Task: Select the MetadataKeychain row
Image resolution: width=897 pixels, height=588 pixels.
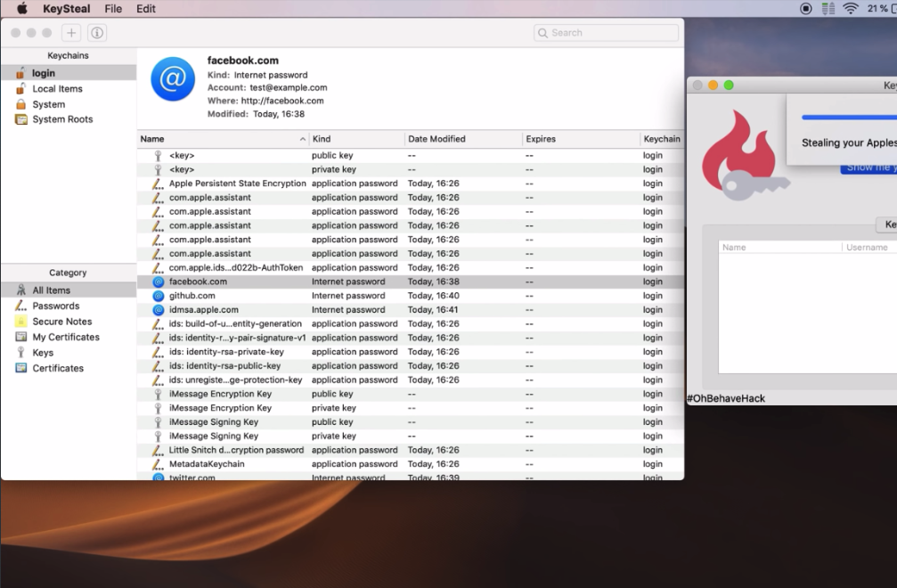Action: [x=410, y=464]
